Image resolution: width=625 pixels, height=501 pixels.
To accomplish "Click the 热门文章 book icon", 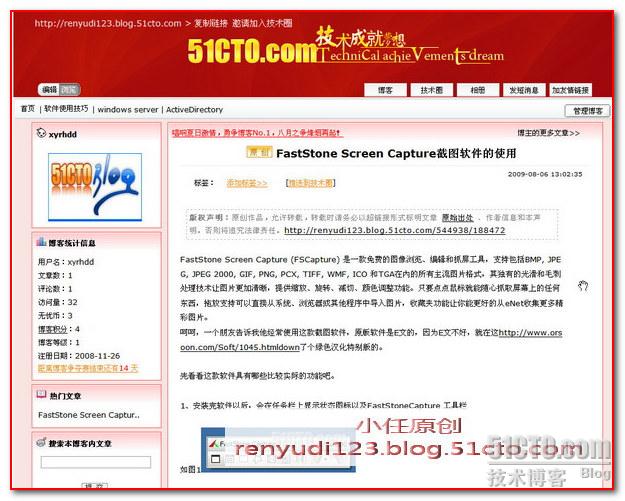I will [x=41, y=395].
